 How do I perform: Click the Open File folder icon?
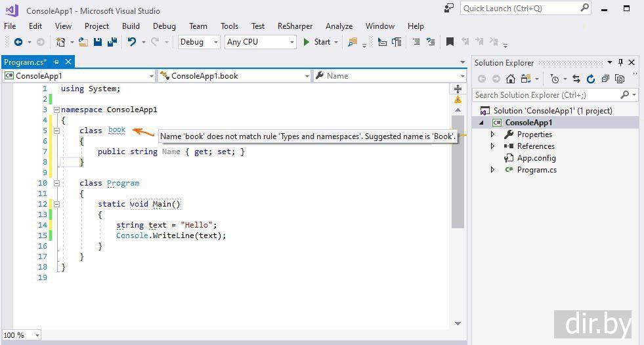click(83, 42)
